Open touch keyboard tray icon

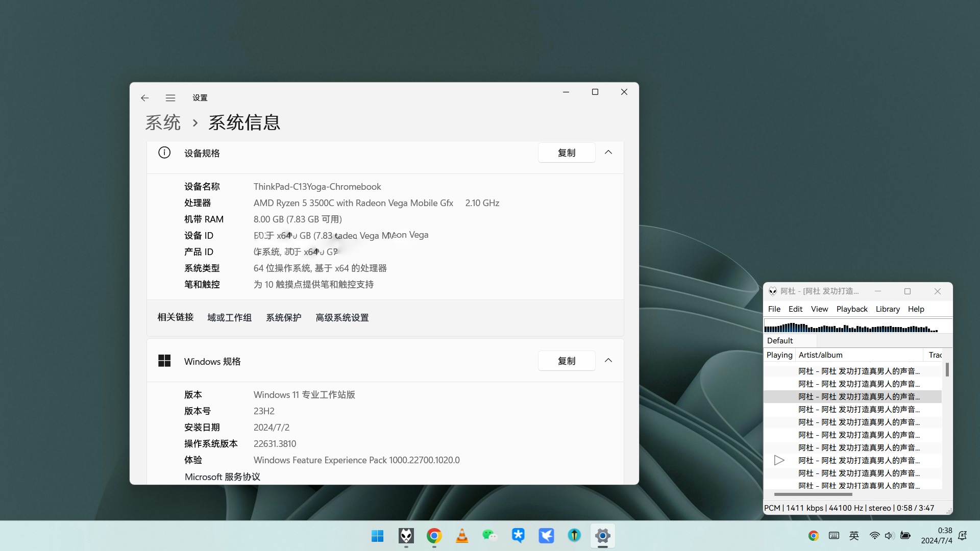834,536
